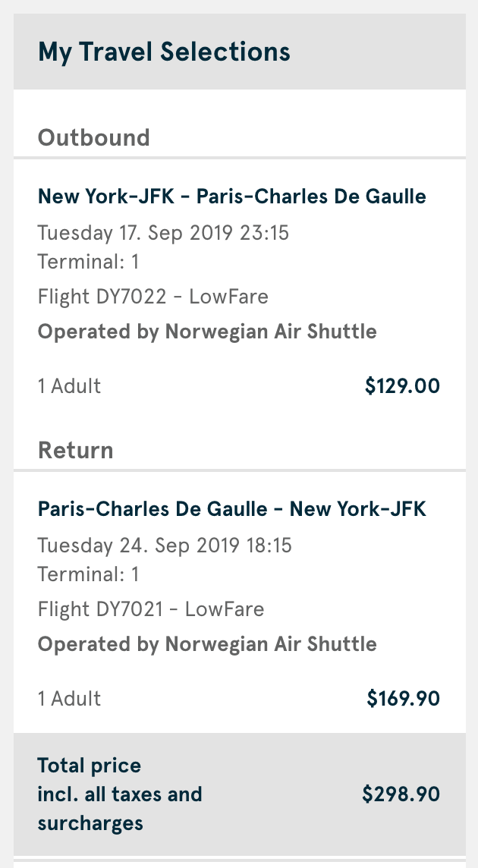478x868 pixels.
Task: Select Flight DY7021 - LowFare
Action: tap(150, 609)
